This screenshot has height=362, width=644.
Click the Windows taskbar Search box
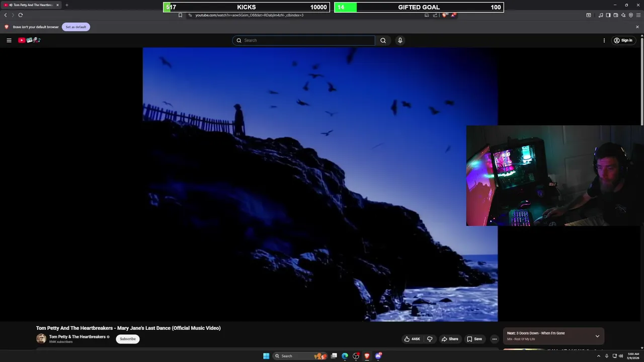(299, 356)
